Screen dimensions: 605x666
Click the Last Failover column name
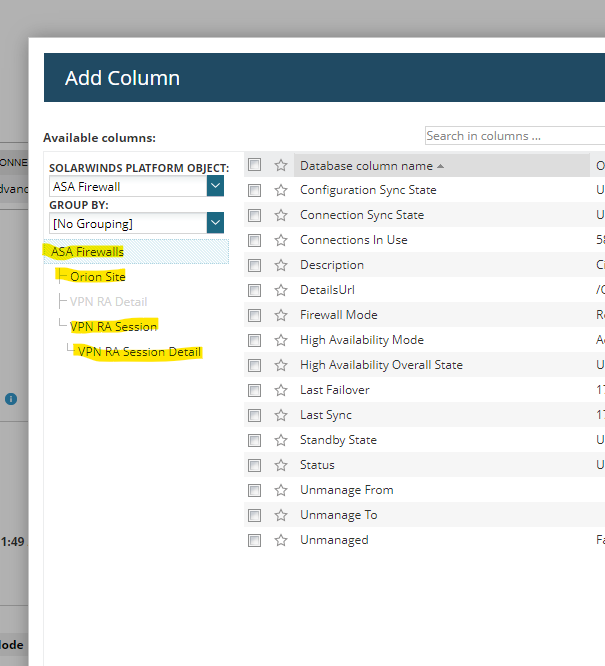[x=335, y=389]
